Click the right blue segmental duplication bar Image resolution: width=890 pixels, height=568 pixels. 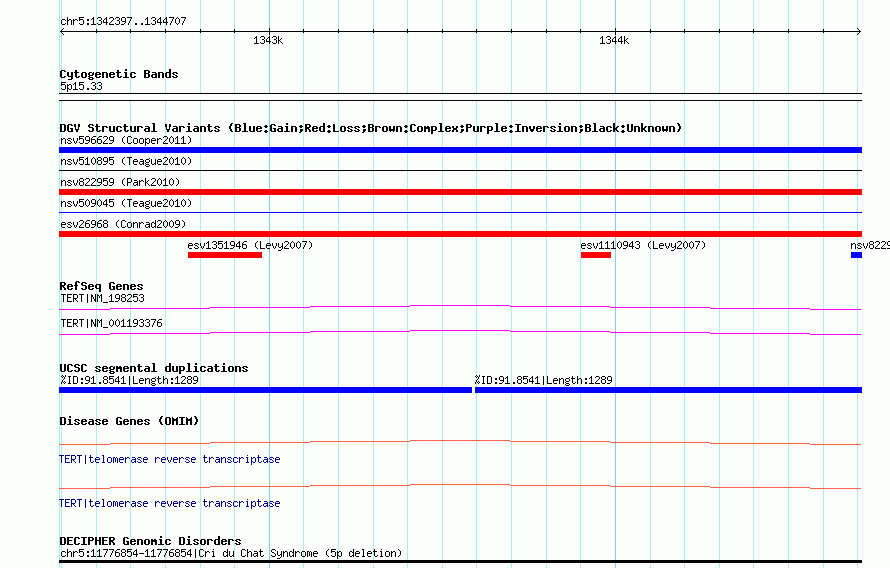669,390
